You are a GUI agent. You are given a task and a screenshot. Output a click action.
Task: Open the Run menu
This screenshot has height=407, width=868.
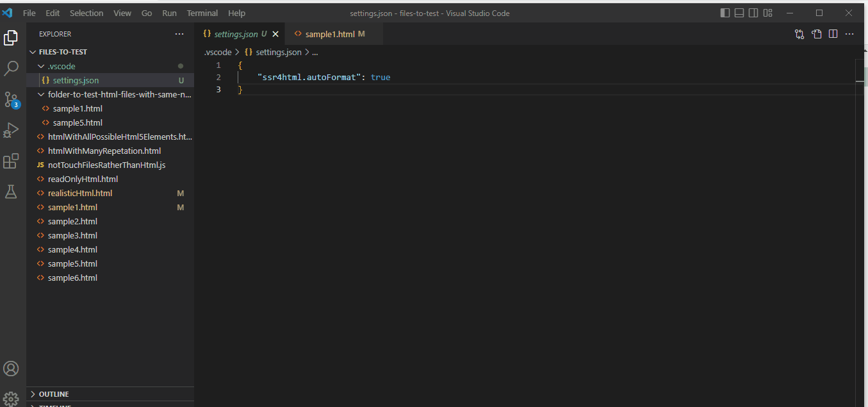click(x=169, y=13)
